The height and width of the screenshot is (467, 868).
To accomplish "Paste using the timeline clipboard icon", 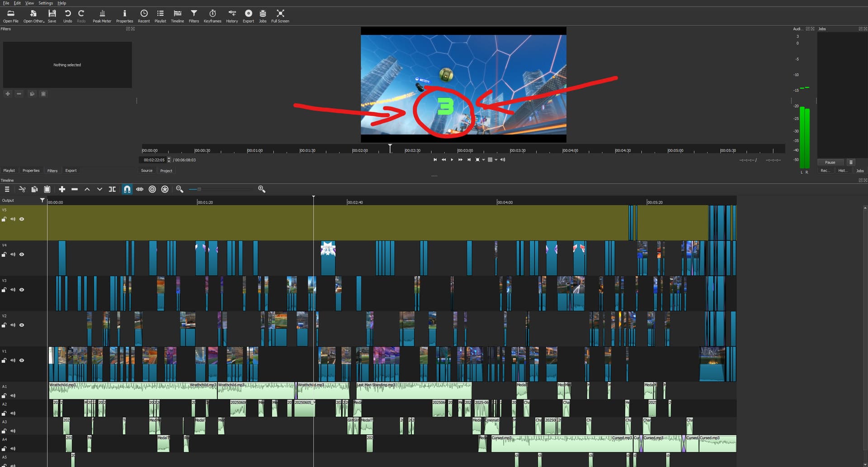I will (47, 189).
